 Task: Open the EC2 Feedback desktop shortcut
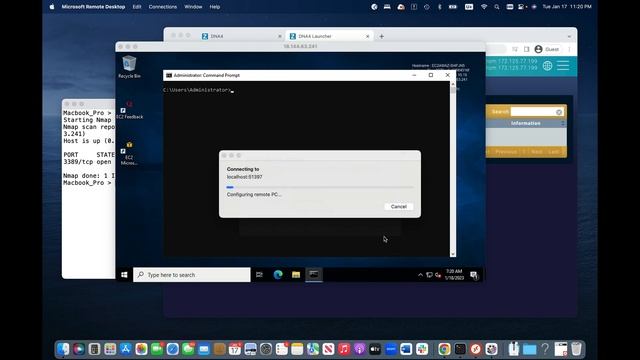129,110
